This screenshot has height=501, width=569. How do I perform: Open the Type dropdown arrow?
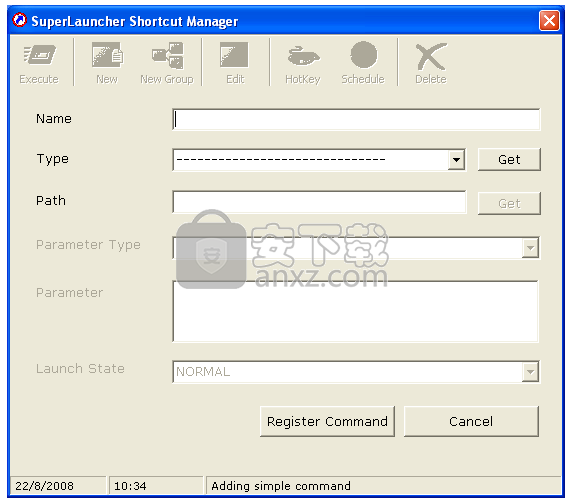click(456, 160)
